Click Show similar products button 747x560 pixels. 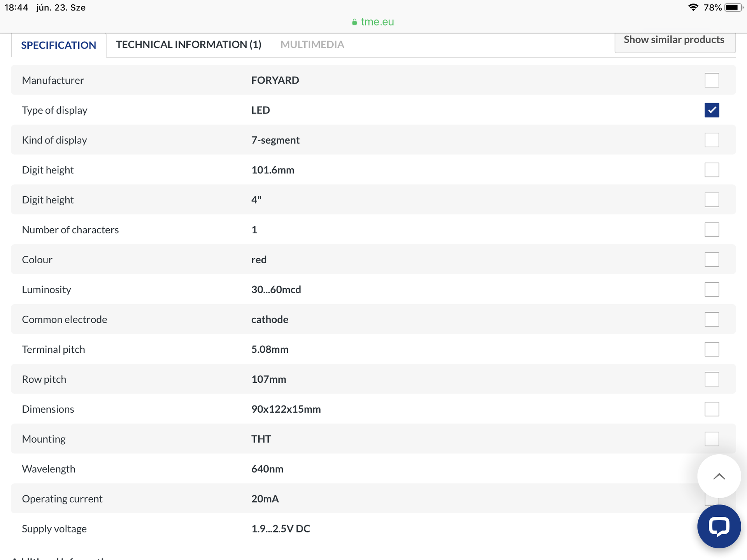coord(674,40)
